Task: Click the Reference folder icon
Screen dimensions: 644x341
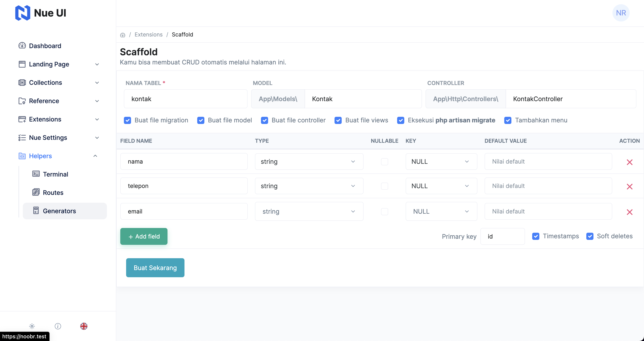Action: pyautogui.click(x=22, y=101)
